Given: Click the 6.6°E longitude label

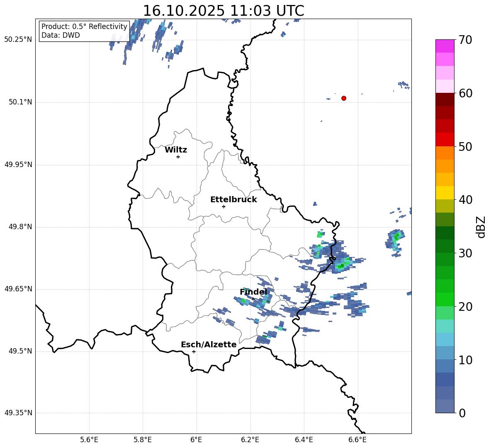Looking at the screenshot, I should 357,440.
